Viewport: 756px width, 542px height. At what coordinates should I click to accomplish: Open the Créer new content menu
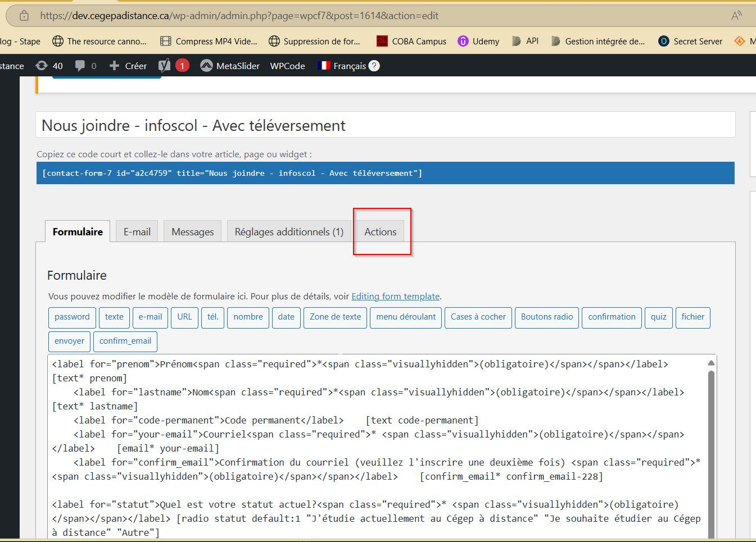point(128,66)
